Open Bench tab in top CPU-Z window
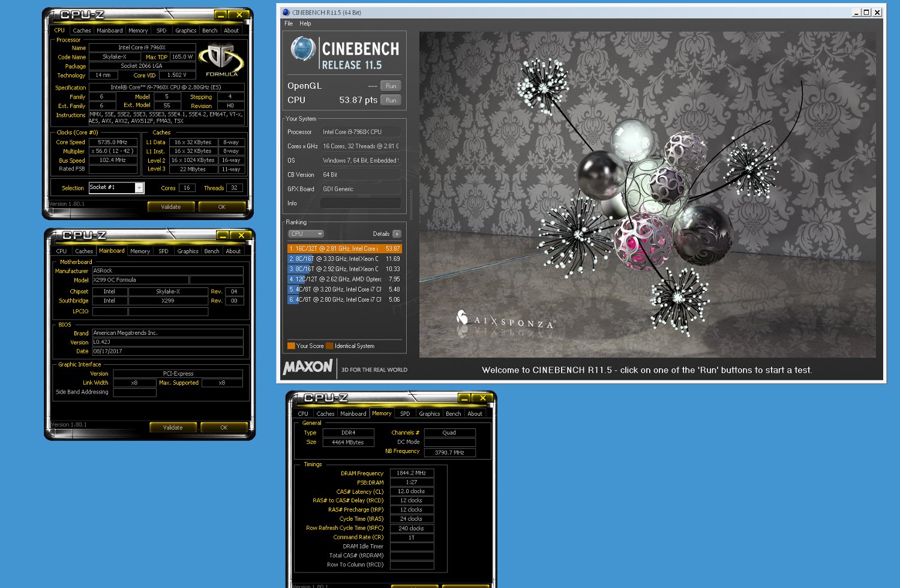 click(x=209, y=31)
